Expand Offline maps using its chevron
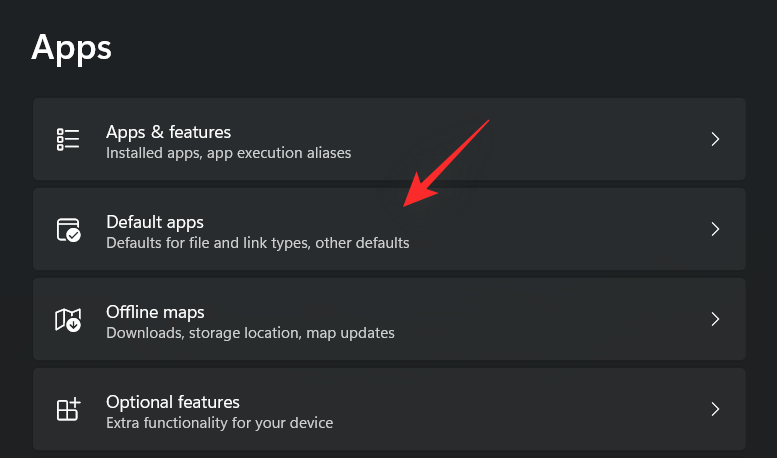 (715, 319)
